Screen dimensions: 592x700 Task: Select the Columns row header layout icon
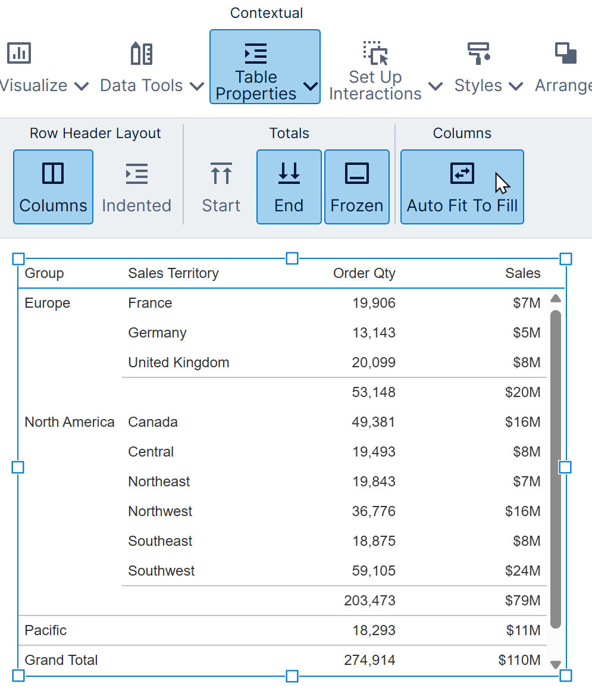[x=53, y=186]
